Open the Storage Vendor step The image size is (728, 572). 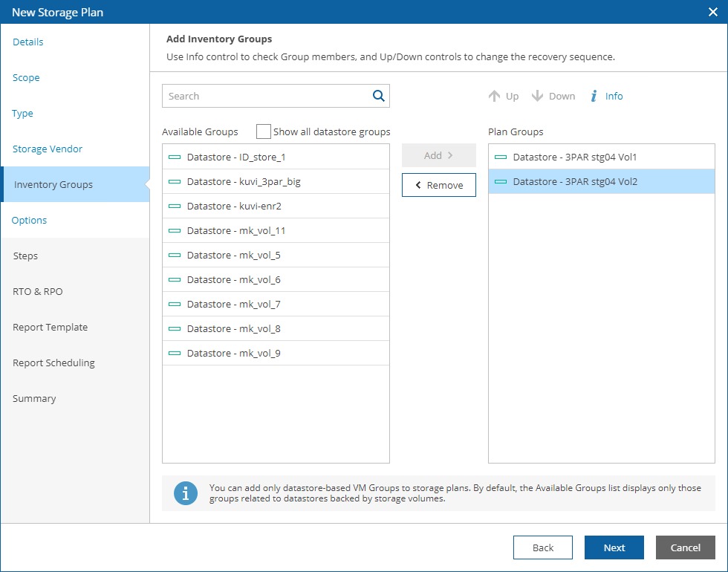coord(48,149)
